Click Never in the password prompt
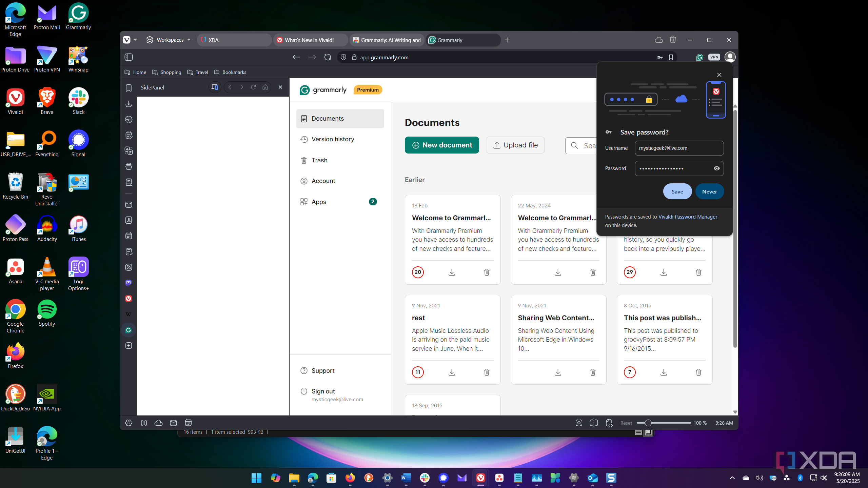 coord(709,191)
